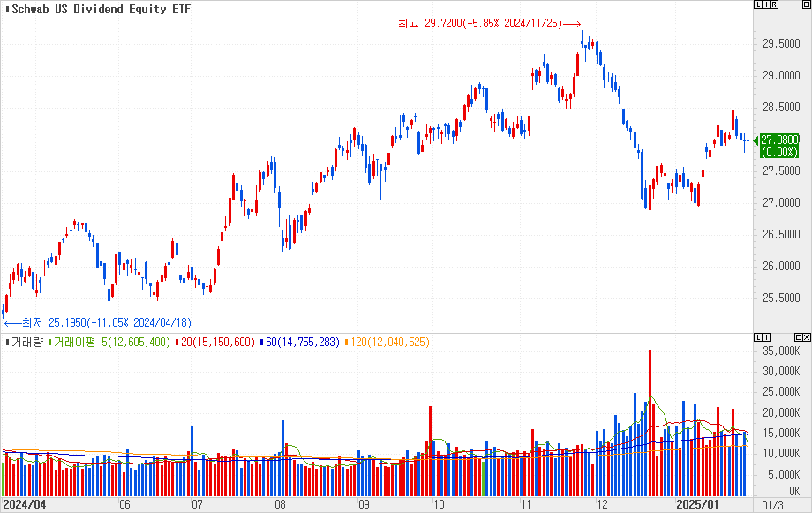Image resolution: width=812 pixels, height=513 pixels.
Task: Click the 5,000K volume axis label
Action: click(x=784, y=474)
